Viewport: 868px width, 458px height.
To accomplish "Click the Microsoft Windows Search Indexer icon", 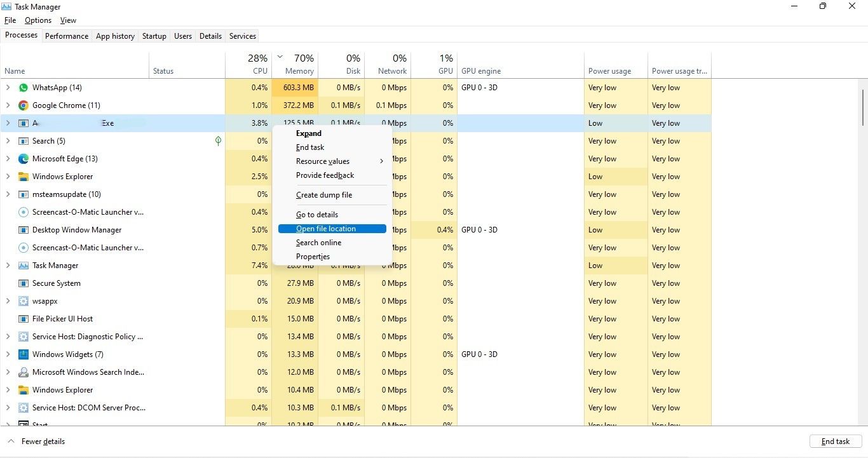I will [x=24, y=372].
